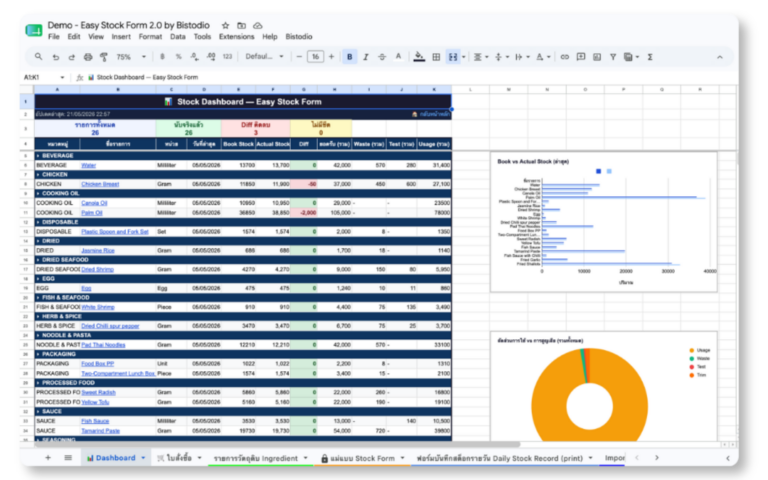The height and width of the screenshot is (480, 768).
Task: Click the Insert comment icon
Action: coord(581,57)
